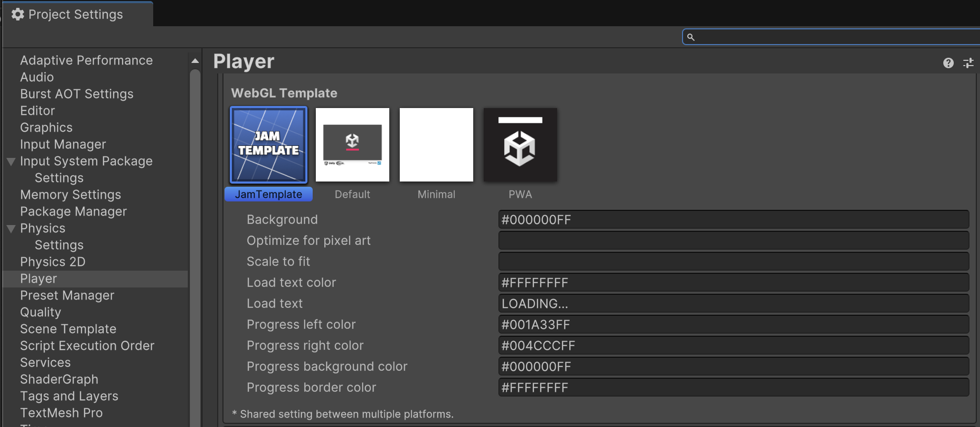
Task: Select the Default WebGL template
Action: (x=353, y=145)
